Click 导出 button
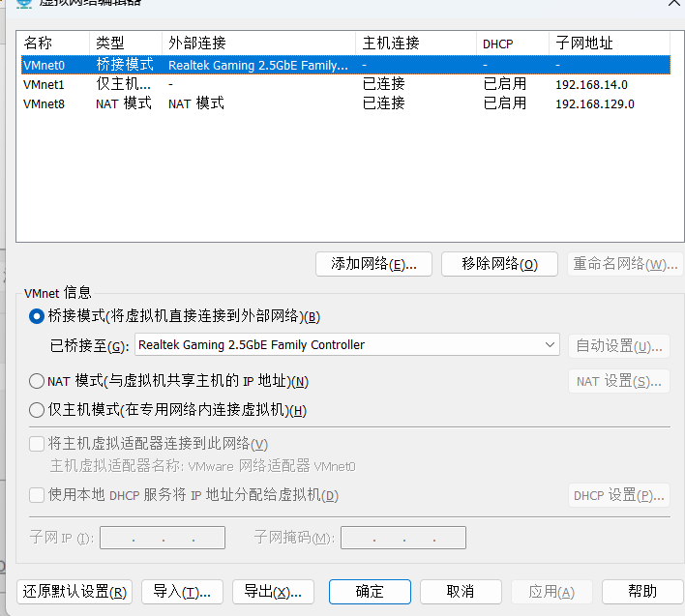The height and width of the screenshot is (616, 685). coord(273,592)
